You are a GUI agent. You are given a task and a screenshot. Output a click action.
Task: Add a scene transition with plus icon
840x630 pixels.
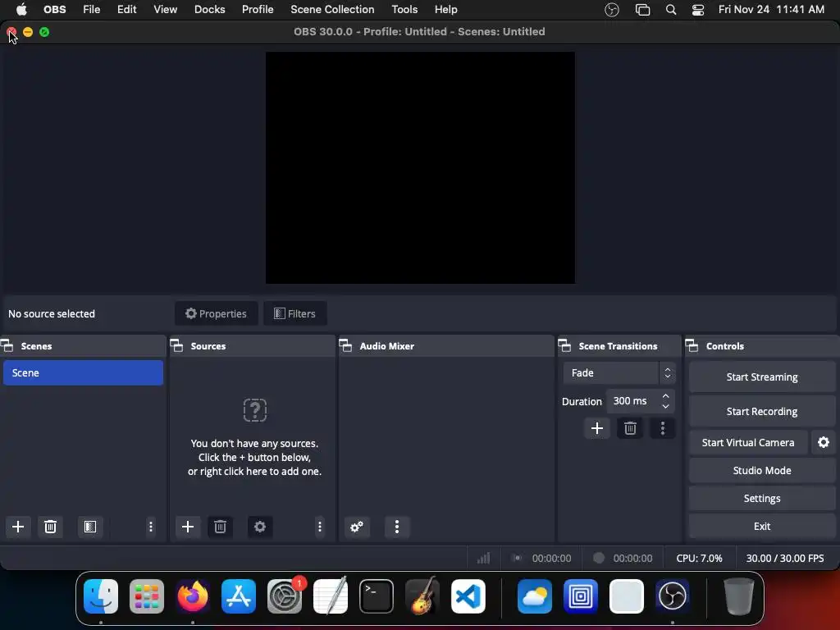597,428
